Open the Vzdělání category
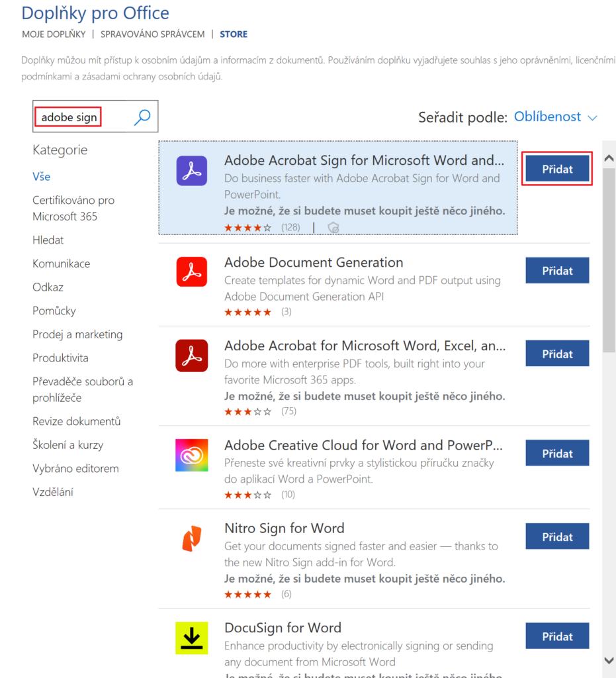Image resolution: width=616 pixels, height=678 pixels. tap(53, 492)
